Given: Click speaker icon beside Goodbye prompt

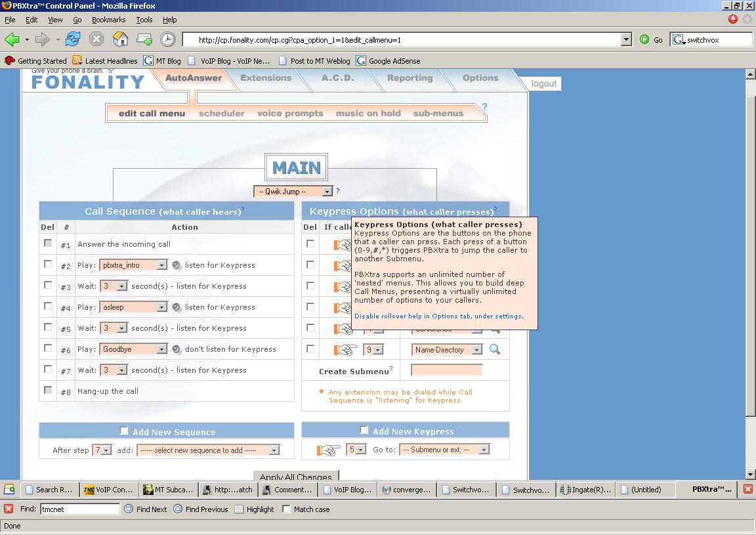Looking at the screenshot, I should click(x=177, y=349).
